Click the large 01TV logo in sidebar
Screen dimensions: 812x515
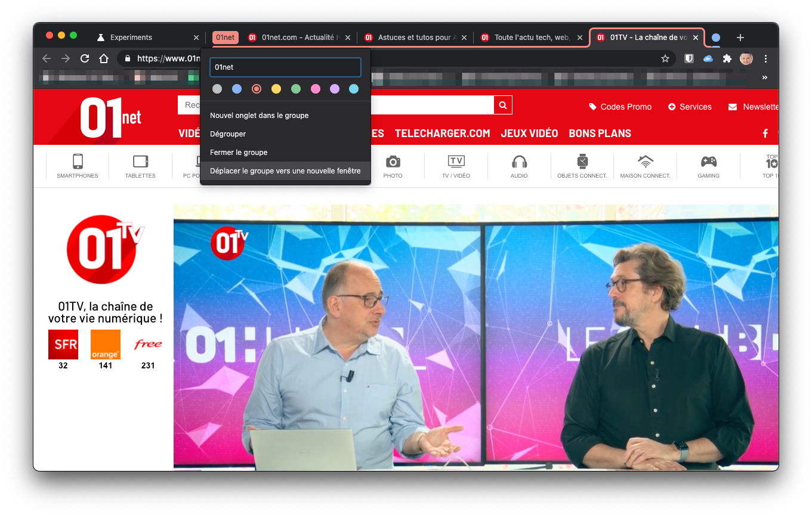(105, 250)
